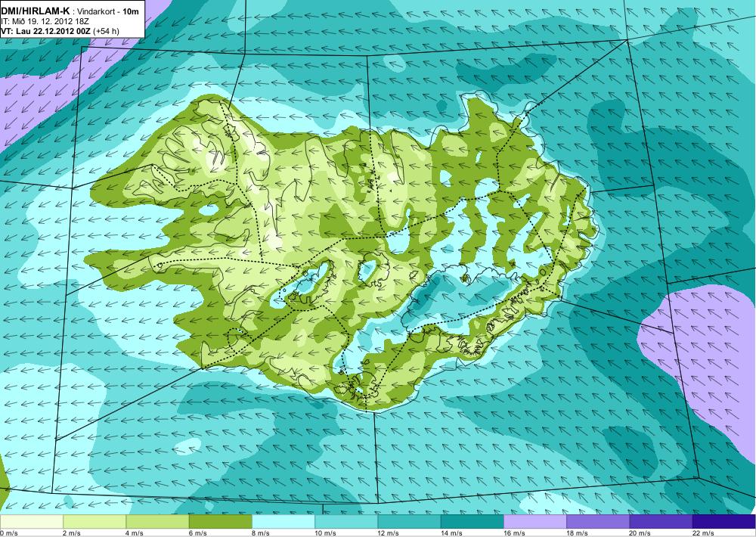756x537 pixels.
Task: Click the '12 m/s' legend label
Action: [x=389, y=533]
